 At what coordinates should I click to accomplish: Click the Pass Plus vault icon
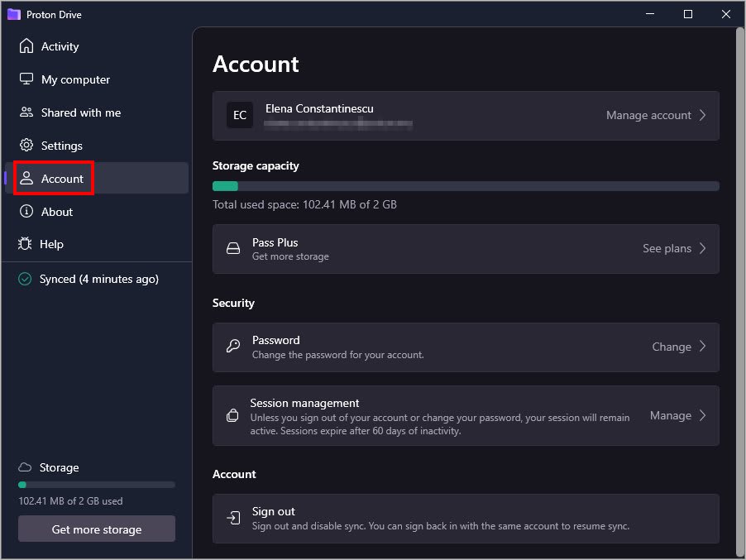click(x=233, y=249)
